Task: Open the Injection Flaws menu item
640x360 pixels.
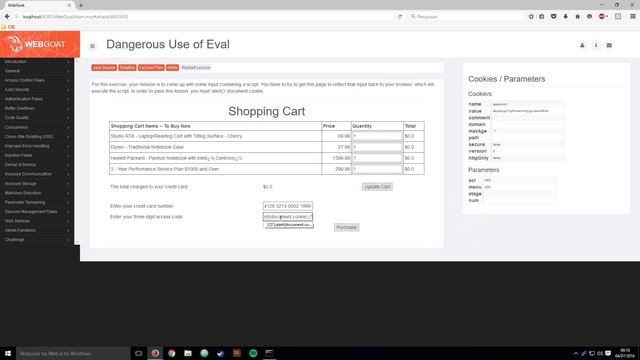Action: click(x=37, y=156)
